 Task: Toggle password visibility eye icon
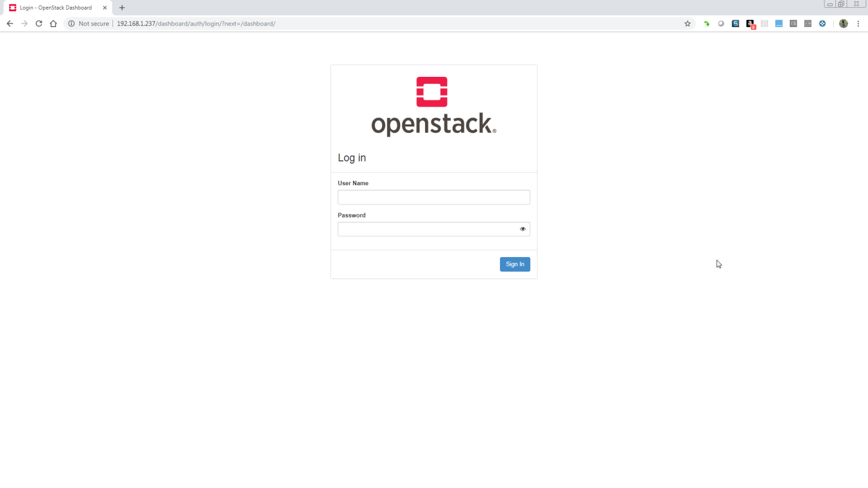(x=523, y=229)
